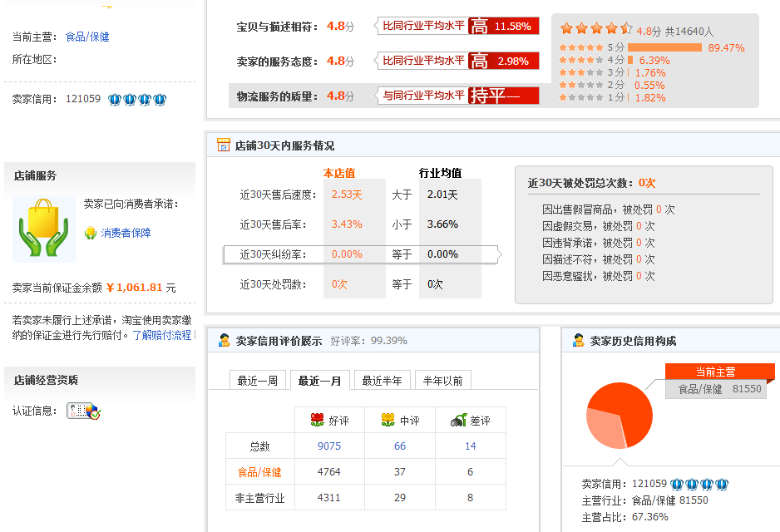Click the crown icons in left sidebar
This screenshot has width=780, height=532.
(137, 100)
